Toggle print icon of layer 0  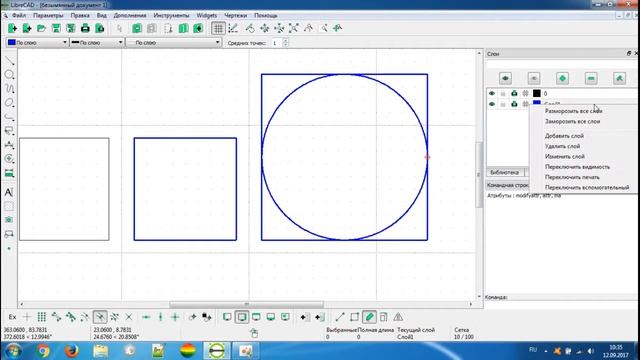pyautogui.click(x=514, y=93)
